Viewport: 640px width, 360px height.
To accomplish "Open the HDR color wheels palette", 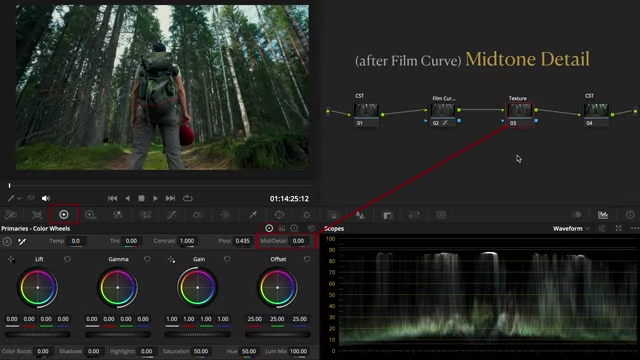I will click(91, 215).
